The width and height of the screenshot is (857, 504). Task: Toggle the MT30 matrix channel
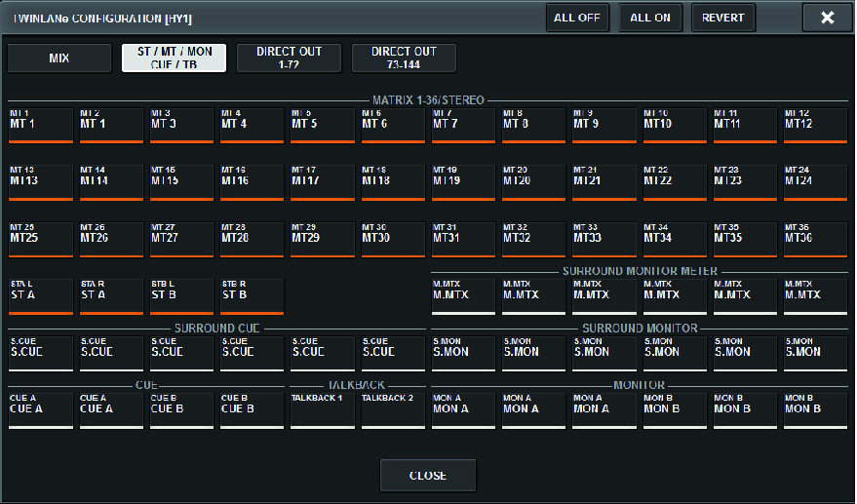[393, 238]
